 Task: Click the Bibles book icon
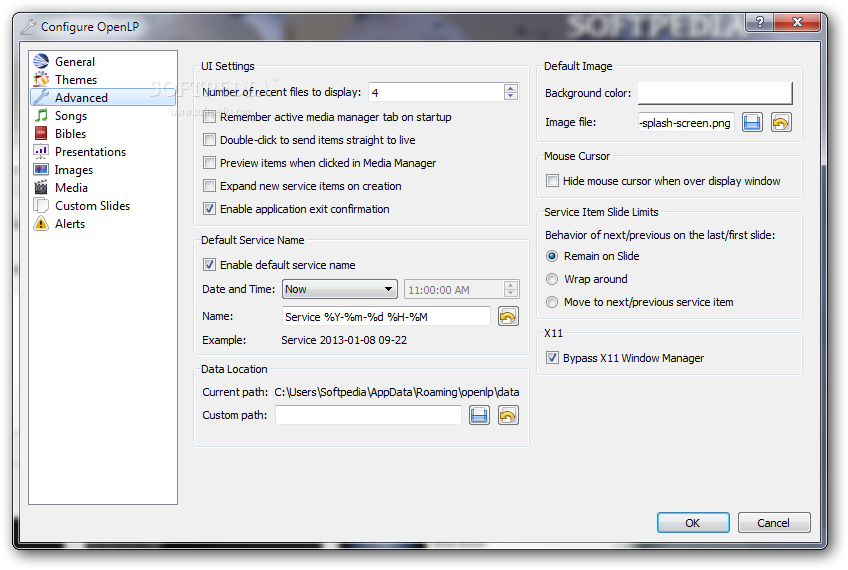click(x=41, y=133)
